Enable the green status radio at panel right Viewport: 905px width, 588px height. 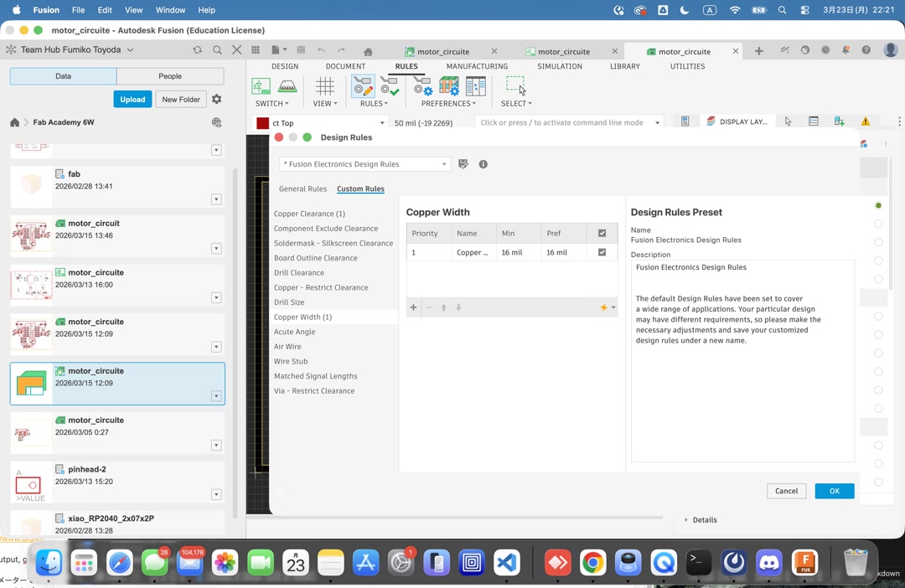click(878, 204)
